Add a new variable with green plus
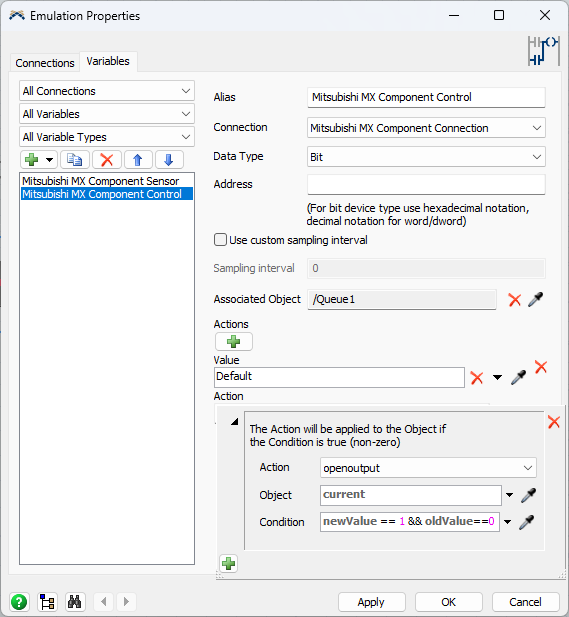Image resolution: width=569 pixels, height=617 pixels. tap(32, 160)
